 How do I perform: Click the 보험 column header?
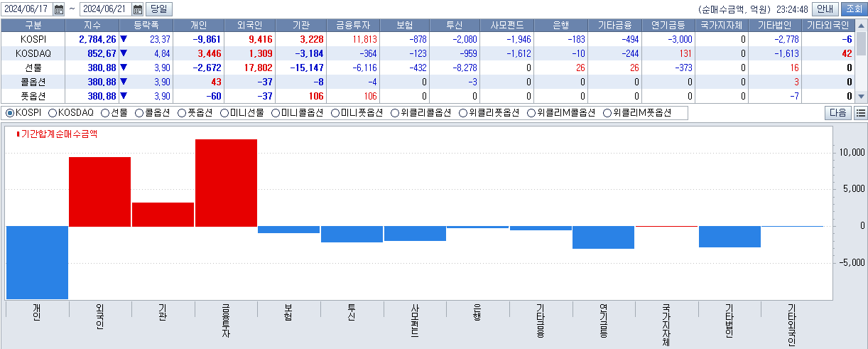[404, 25]
